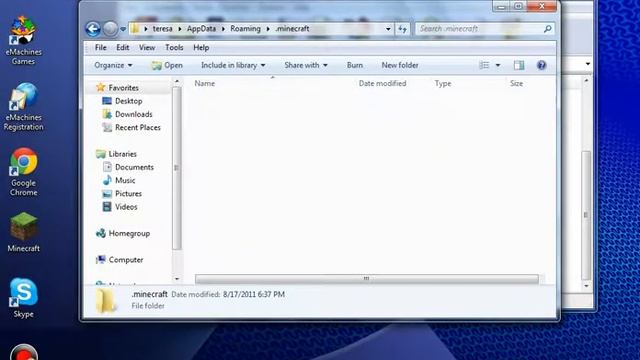Image resolution: width=640 pixels, height=360 pixels.
Task: Click the .minecraft folder icon in details pane
Action: (x=106, y=300)
